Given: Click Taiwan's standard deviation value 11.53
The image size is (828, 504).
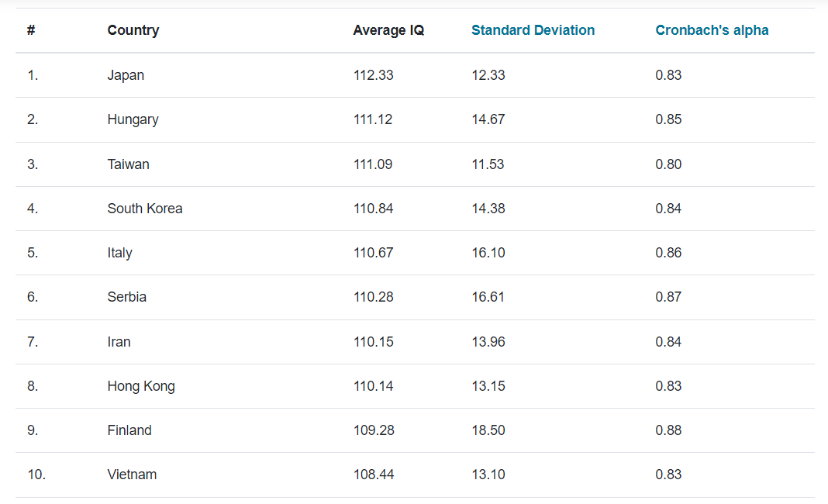Looking at the screenshot, I should point(488,164).
